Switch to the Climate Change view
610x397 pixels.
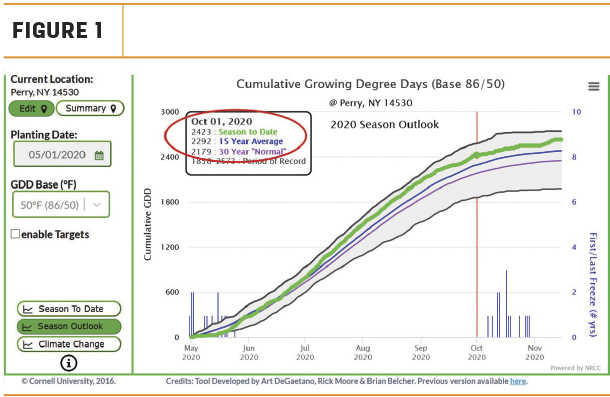(x=69, y=344)
